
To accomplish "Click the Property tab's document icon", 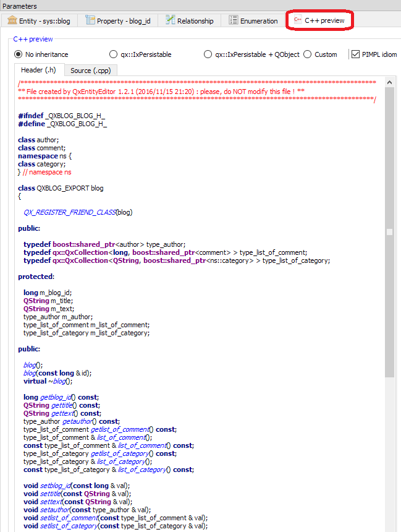I will 90,20.
